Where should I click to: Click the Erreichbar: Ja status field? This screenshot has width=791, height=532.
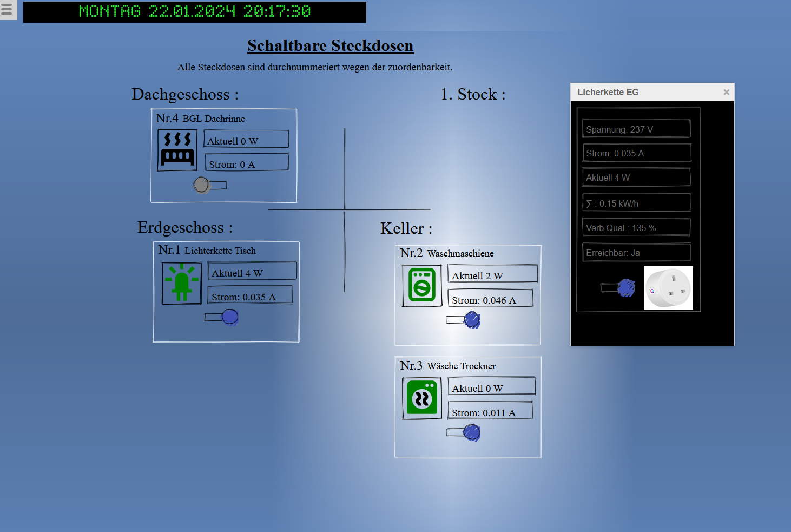636,253
